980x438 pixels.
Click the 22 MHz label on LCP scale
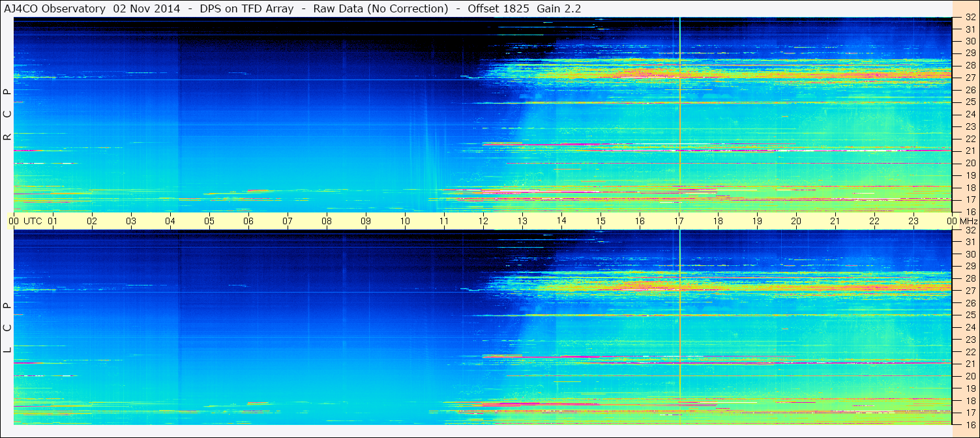tap(970, 352)
